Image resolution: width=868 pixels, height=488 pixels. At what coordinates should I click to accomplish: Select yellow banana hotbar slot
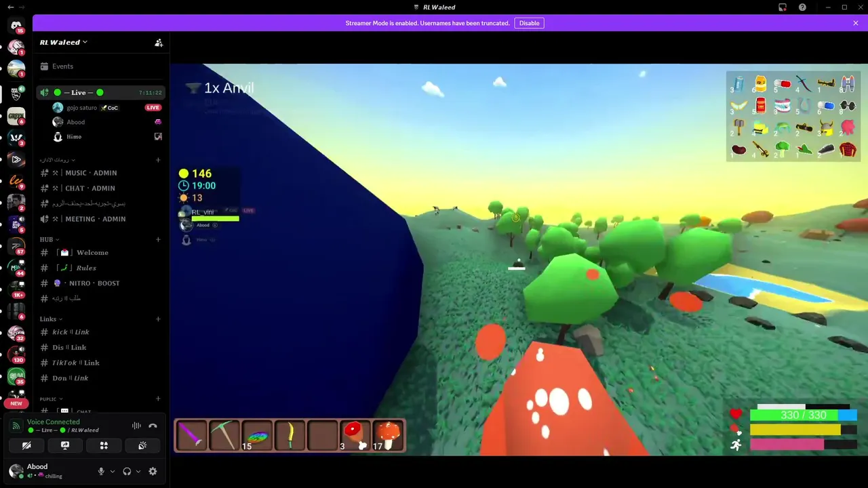[x=290, y=435]
